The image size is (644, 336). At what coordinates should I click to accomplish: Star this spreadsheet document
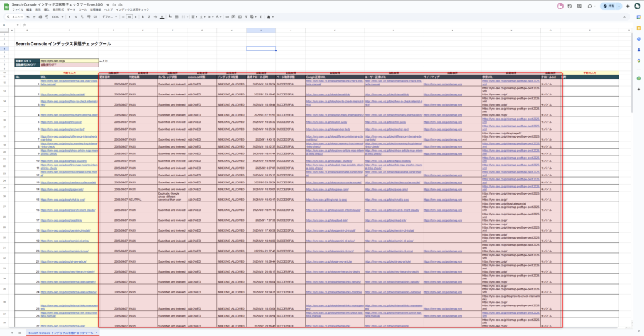[107, 4]
